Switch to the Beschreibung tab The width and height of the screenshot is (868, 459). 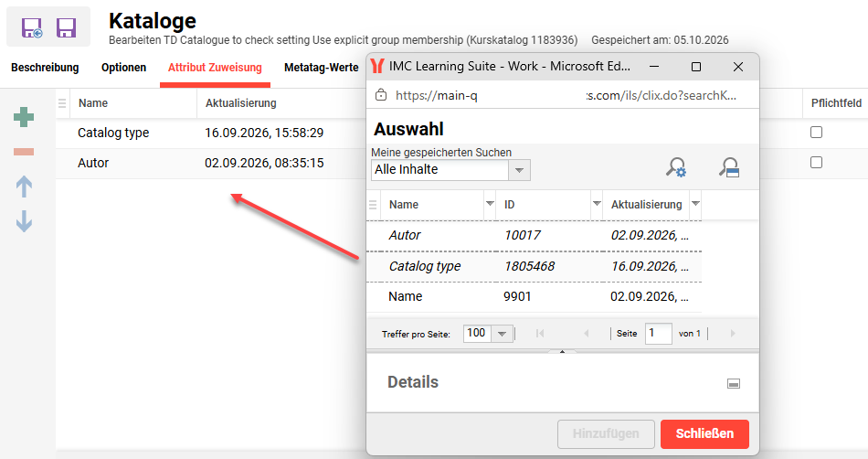pos(45,68)
